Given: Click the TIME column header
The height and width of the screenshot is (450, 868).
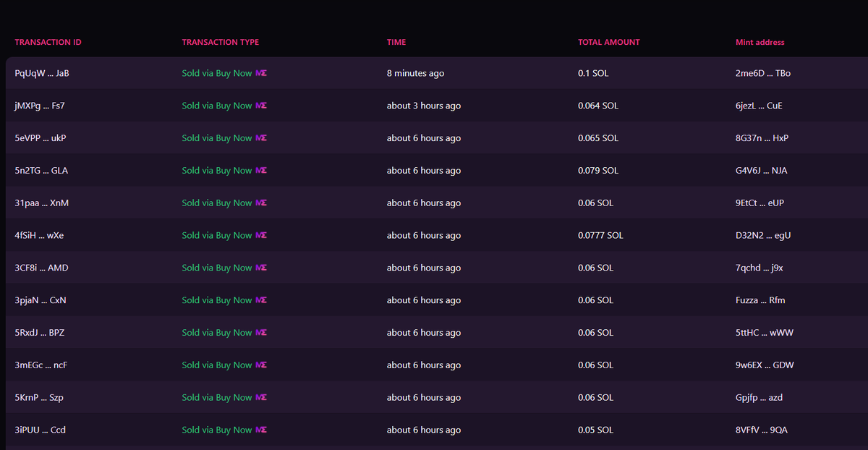Looking at the screenshot, I should (396, 42).
